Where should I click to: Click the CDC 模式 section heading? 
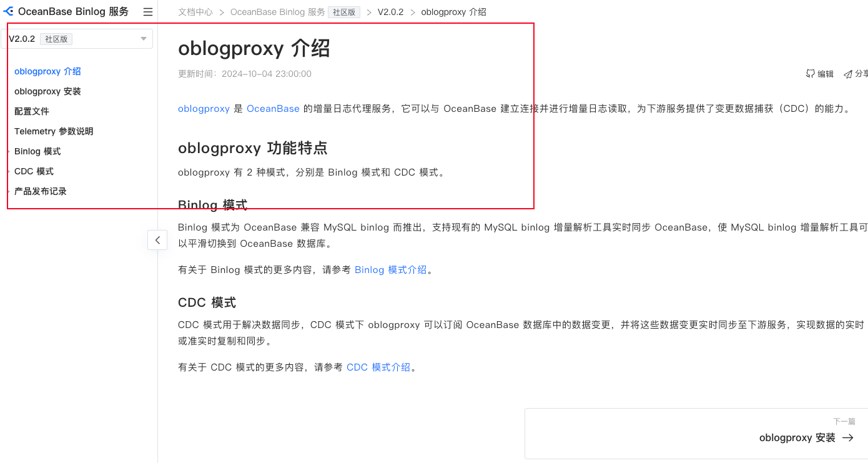coord(207,302)
